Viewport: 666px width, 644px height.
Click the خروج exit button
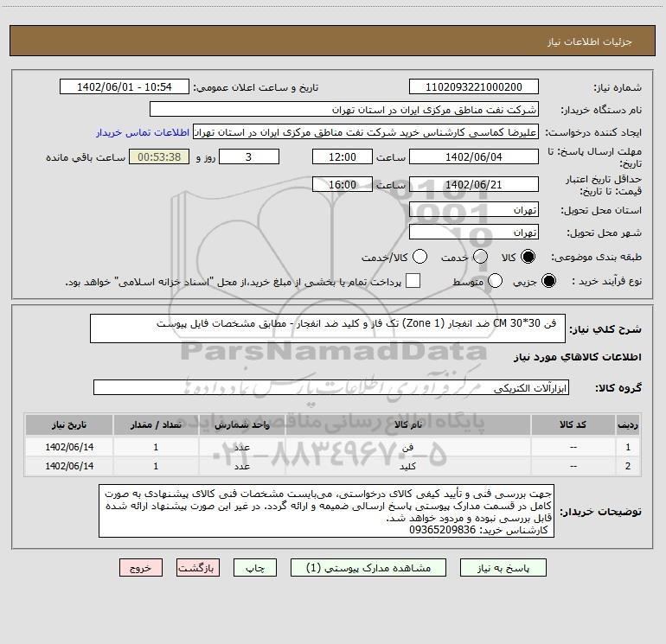point(141,568)
